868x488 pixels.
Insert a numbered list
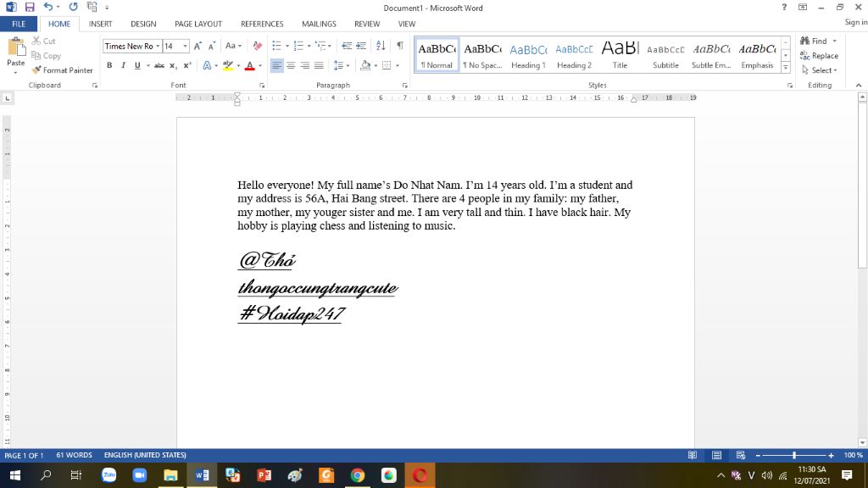click(x=298, y=46)
